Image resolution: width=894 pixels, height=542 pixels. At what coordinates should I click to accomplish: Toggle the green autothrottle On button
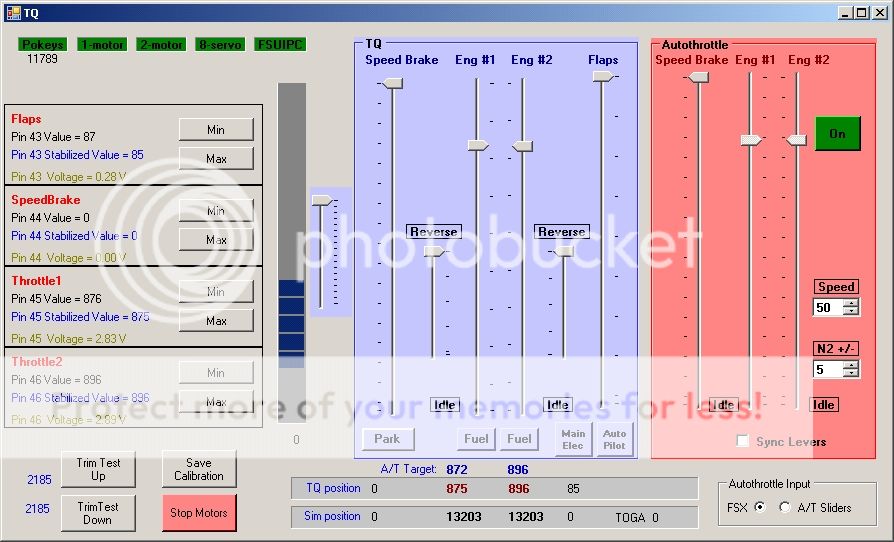(x=837, y=134)
